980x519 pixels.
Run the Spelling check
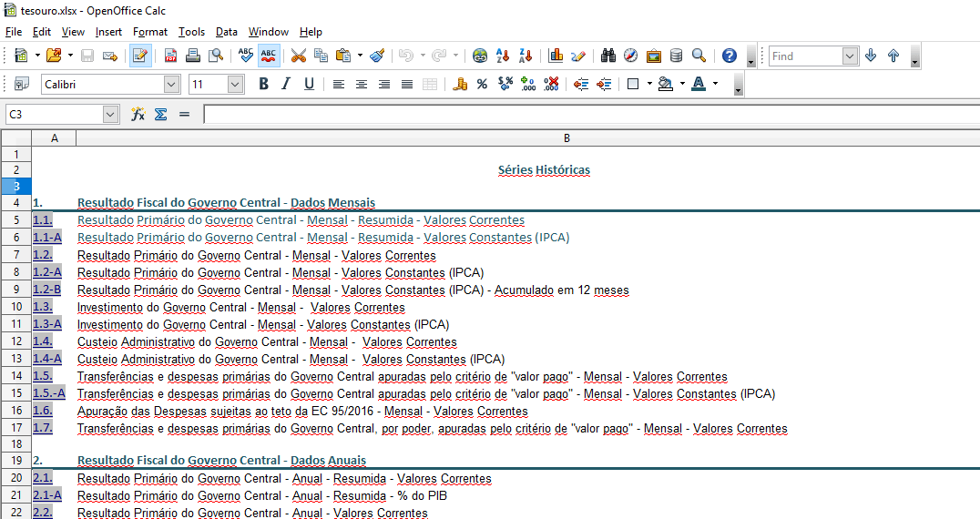(x=246, y=56)
